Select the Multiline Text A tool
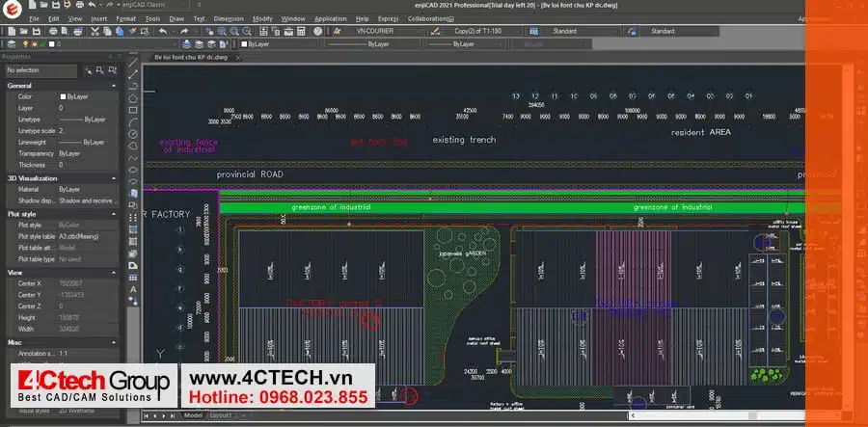Screen dimensions: 868x427 tap(133, 289)
